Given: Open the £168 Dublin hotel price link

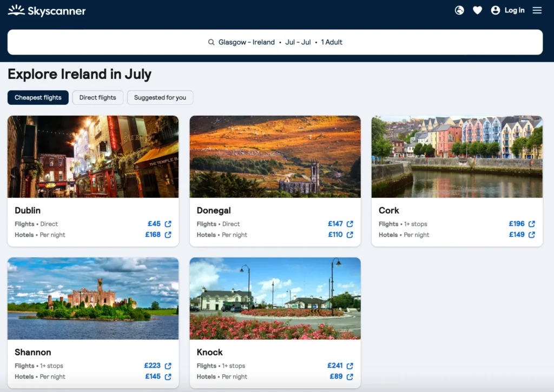Looking at the screenshot, I should (154, 235).
